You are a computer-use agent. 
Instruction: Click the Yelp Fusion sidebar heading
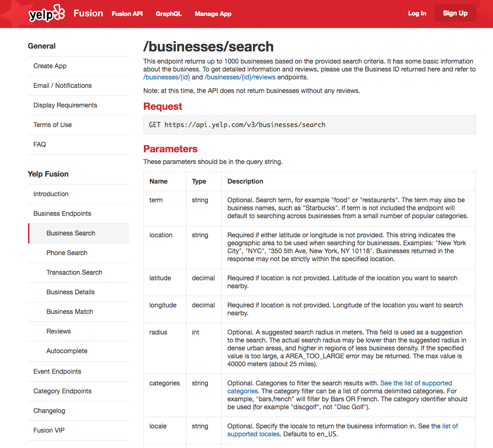click(48, 174)
